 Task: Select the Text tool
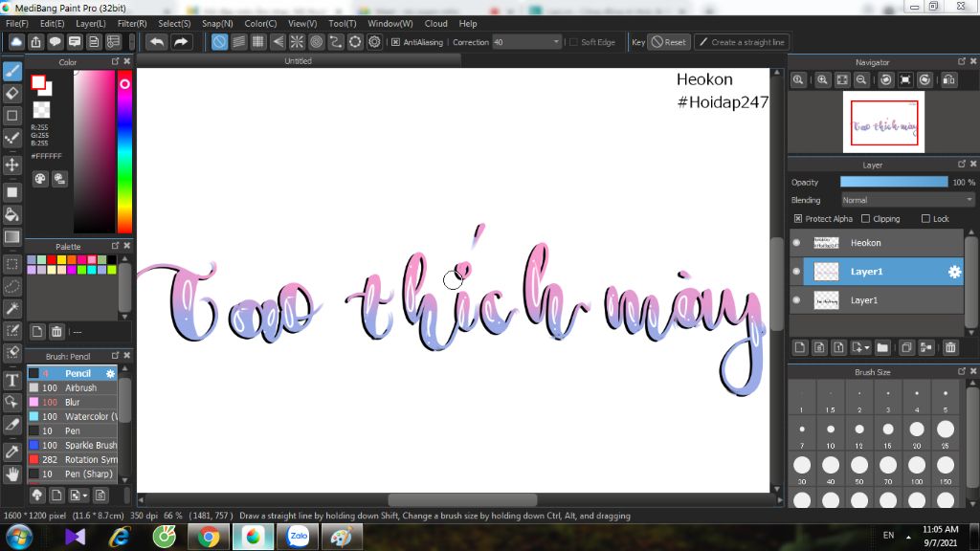[12, 380]
